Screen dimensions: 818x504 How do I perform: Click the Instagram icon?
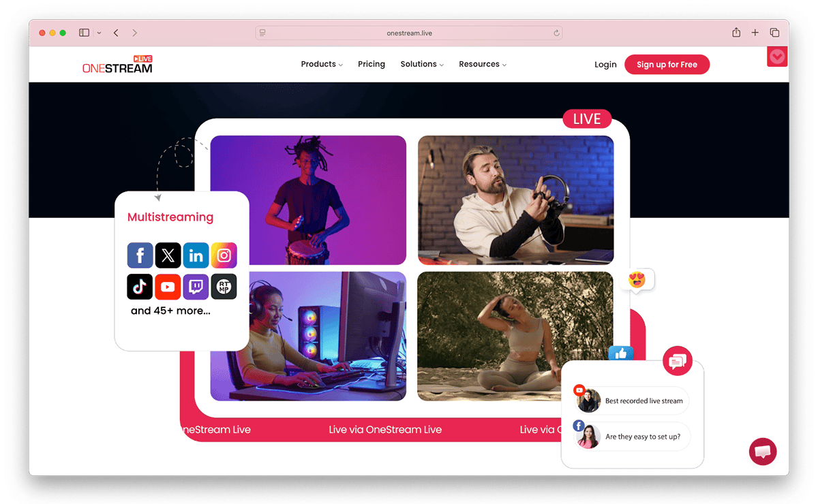[224, 255]
